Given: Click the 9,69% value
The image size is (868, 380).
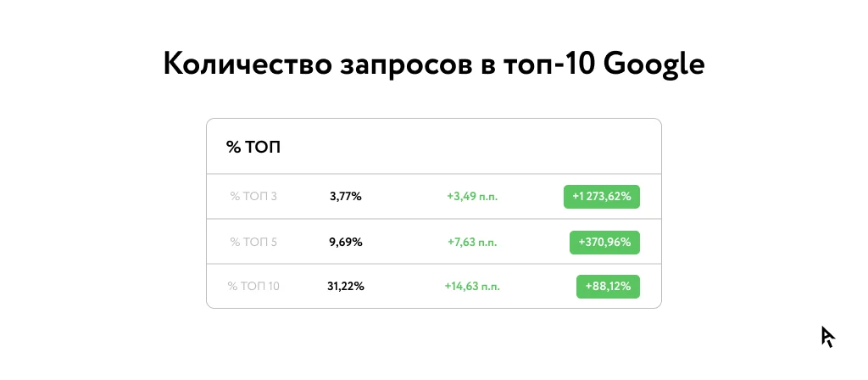Looking at the screenshot, I should click(346, 242).
